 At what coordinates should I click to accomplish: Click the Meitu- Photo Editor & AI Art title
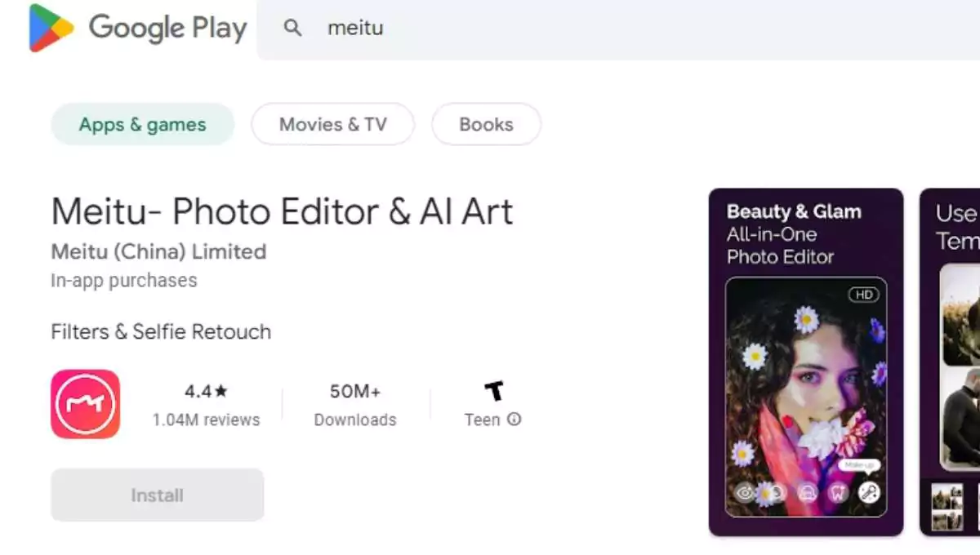point(282,212)
